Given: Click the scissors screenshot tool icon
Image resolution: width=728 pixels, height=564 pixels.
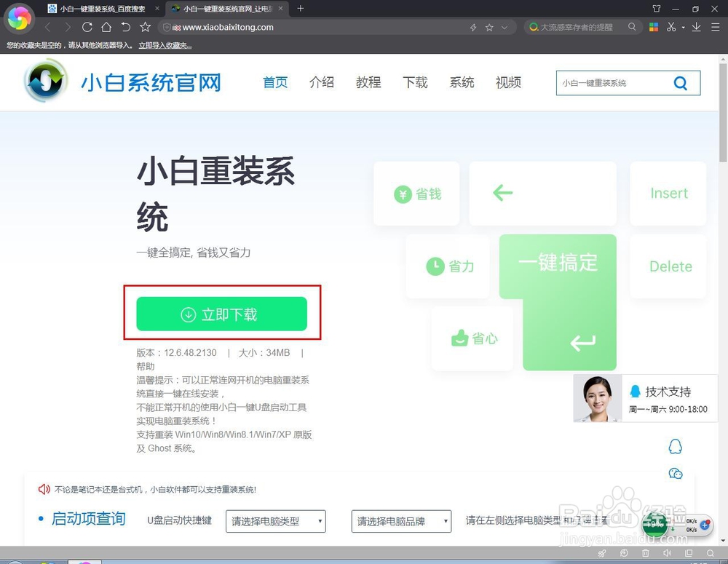Looking at the screenshot, I should (x=671, y=27).
